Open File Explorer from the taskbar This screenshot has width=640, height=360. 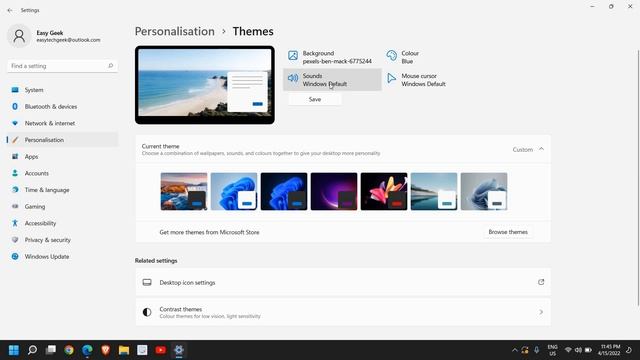pos(124,350)
